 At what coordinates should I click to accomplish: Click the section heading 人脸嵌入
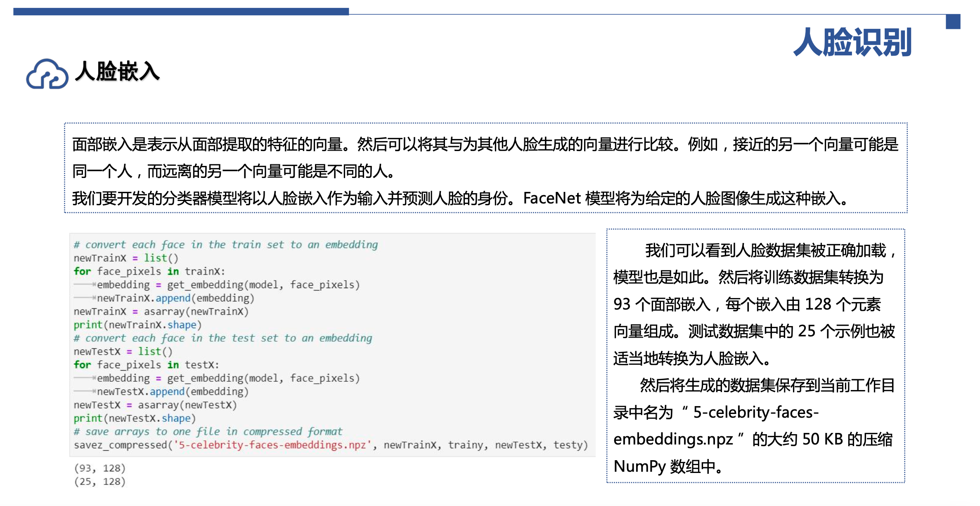coord(118,71)
